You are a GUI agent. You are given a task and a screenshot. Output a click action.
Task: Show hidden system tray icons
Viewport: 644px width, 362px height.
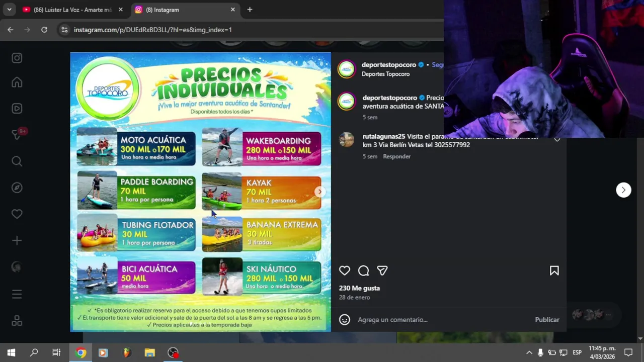coord(529,352)
